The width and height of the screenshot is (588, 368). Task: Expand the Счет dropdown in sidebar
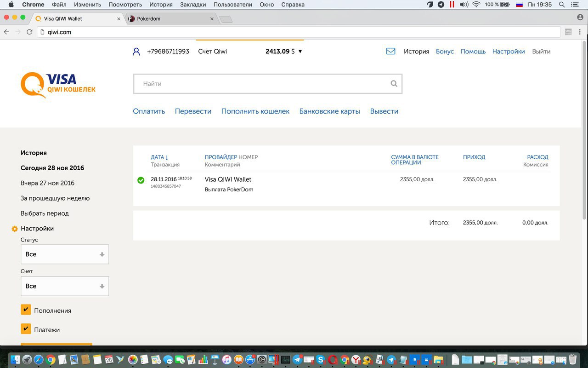65,286
